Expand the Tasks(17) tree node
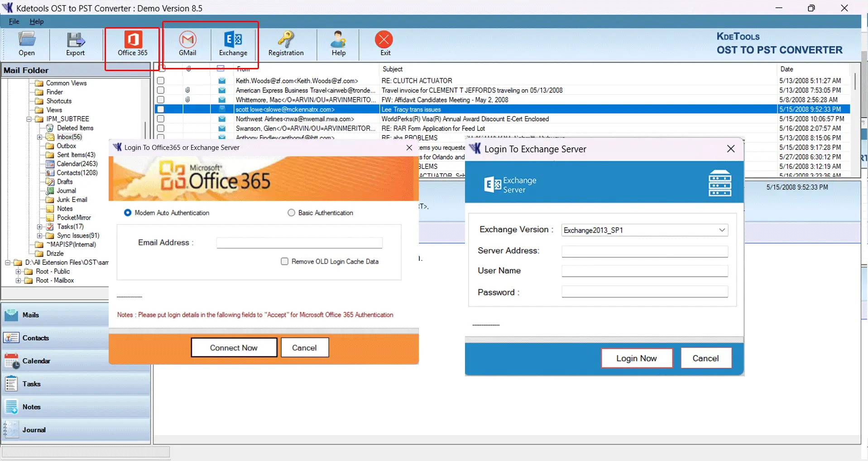The height and width of the screenshot is (461, 868). pyautogui.click(x=39, y=227)
